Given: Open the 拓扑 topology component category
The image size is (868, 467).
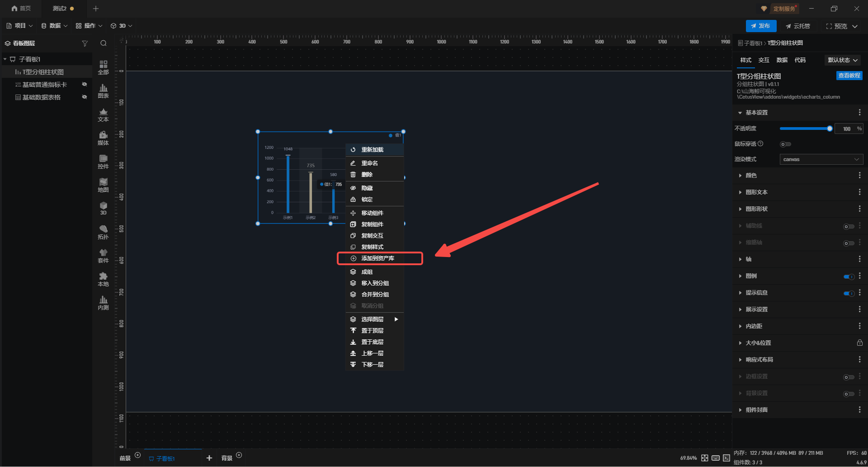Looking at the screenshot, I should pyautogui.click(x=103, y=232).
